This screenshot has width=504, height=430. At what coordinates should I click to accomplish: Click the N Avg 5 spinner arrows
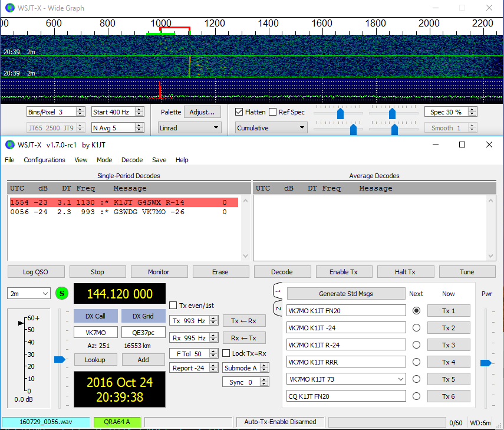click(x=139, y=127)
